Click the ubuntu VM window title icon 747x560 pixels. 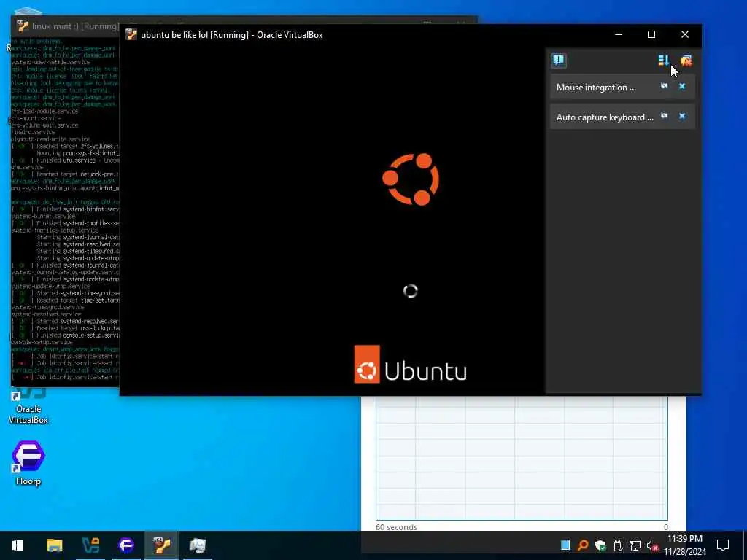[131, 35]
